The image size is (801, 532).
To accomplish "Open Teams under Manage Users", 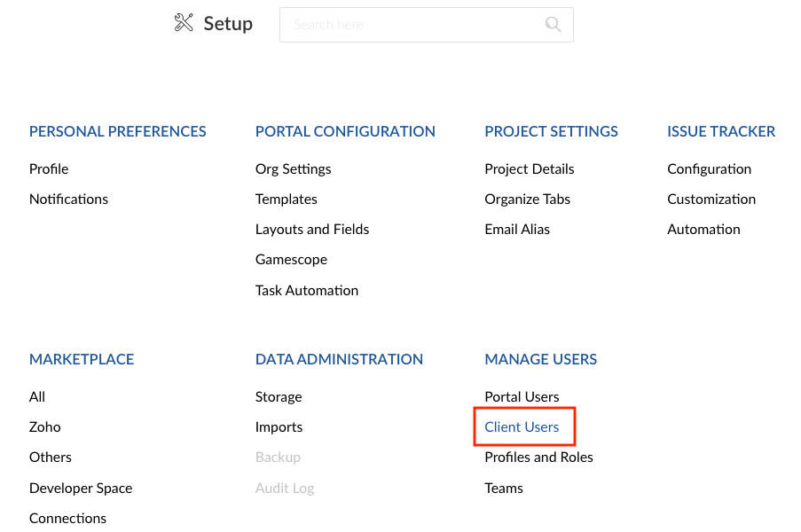I will pyautogui.click(x=503, y=488).
